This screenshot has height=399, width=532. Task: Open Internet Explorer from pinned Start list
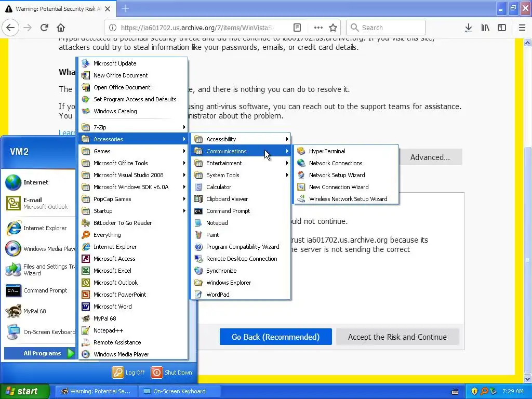click(x=38, y=228)
